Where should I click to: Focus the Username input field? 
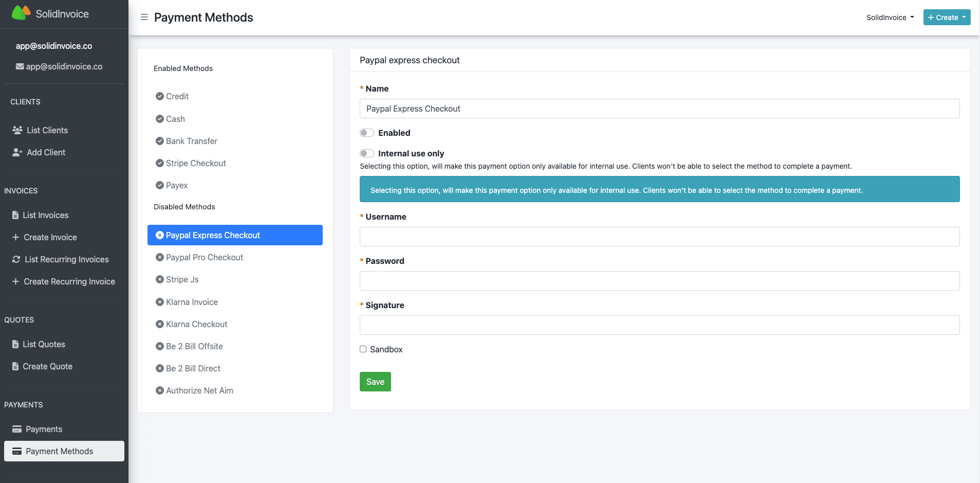[x=659, y=237]
